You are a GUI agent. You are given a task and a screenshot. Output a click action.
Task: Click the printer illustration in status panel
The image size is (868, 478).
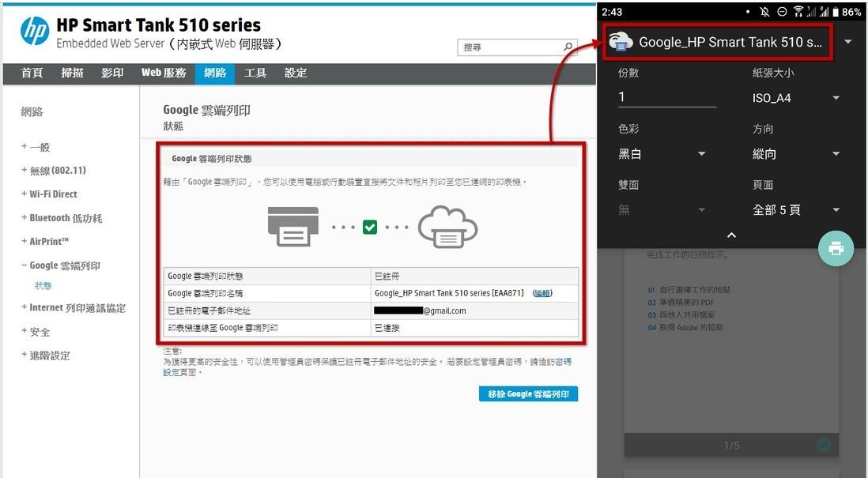(293, 226)
